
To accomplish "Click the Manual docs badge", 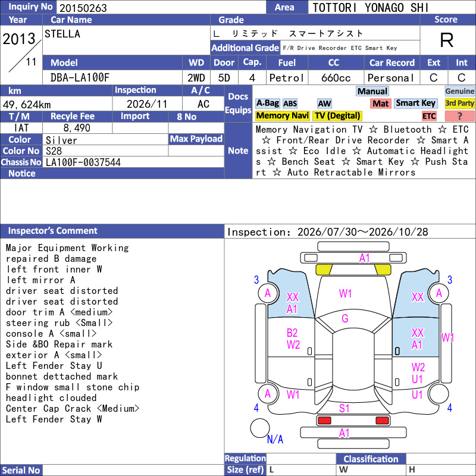I will [x=372, y=92].
